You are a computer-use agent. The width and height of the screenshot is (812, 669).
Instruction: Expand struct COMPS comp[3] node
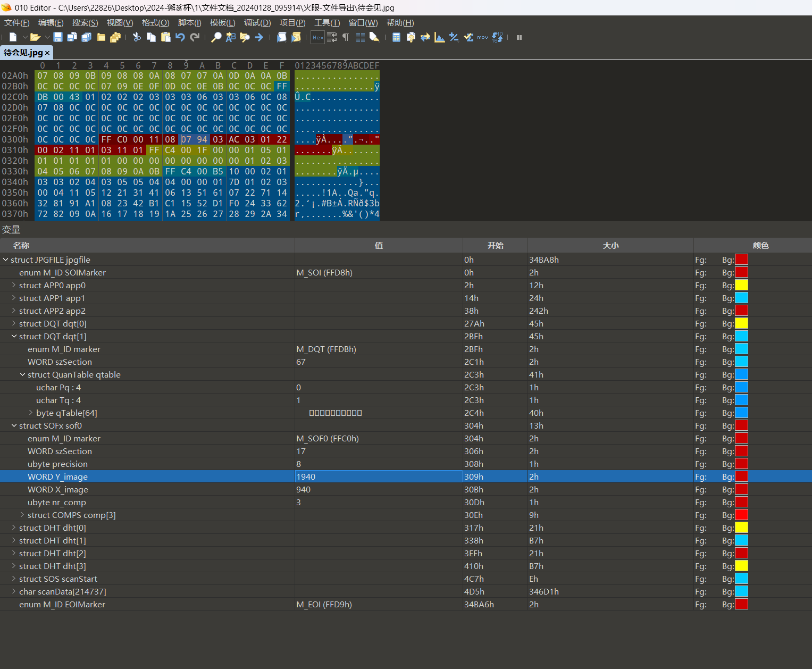[x=22, y=515]
